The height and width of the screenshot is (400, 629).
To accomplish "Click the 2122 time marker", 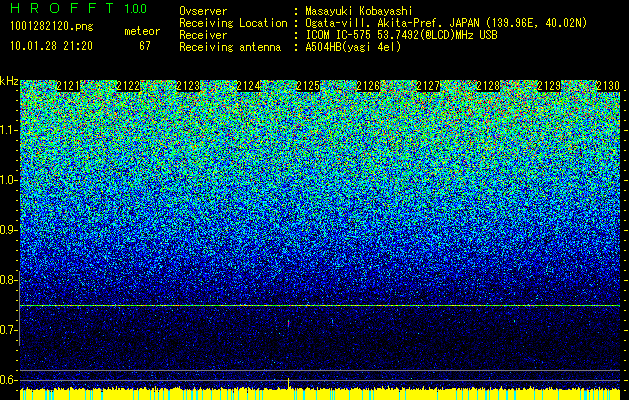I will click(128, 86).
